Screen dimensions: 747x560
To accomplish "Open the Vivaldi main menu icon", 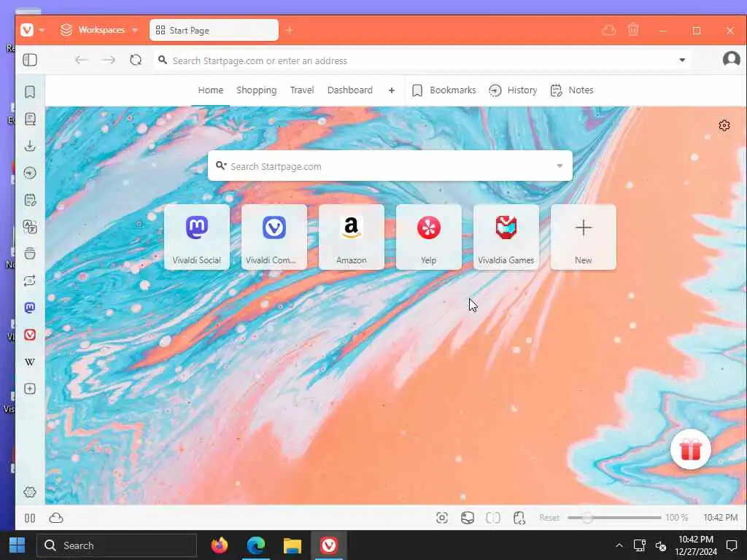I will [x=27, y=30].
